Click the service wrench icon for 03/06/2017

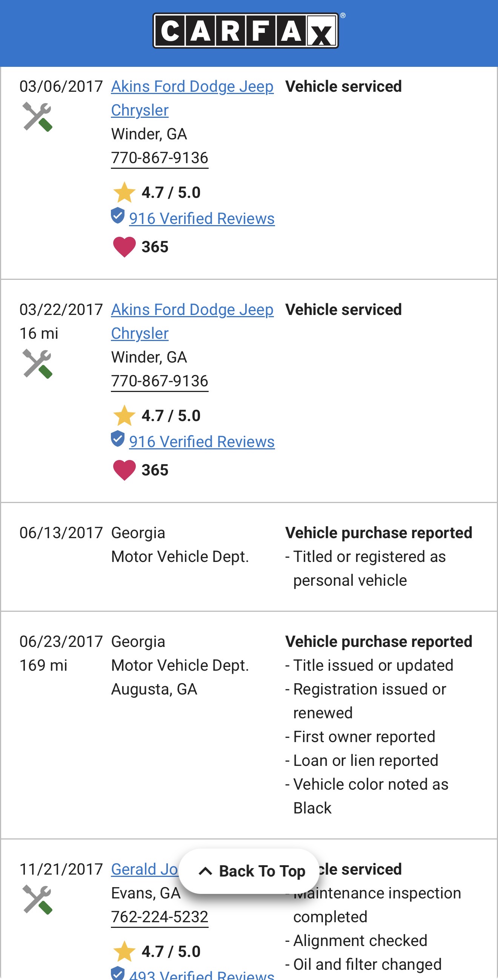[37, 117]
